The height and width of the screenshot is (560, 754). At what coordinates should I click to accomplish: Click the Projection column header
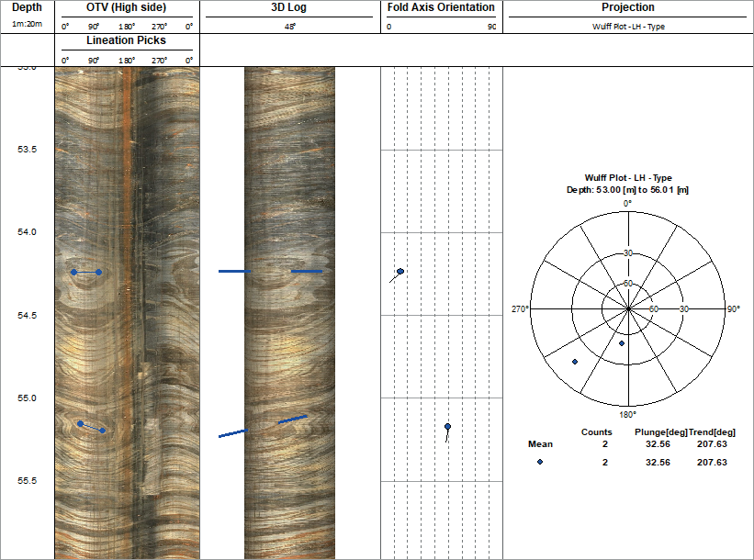point(628,7)
